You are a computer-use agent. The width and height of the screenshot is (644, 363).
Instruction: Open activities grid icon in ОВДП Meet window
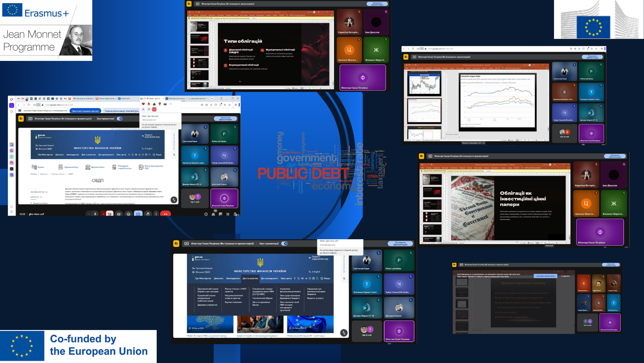(x=228, y=214)
